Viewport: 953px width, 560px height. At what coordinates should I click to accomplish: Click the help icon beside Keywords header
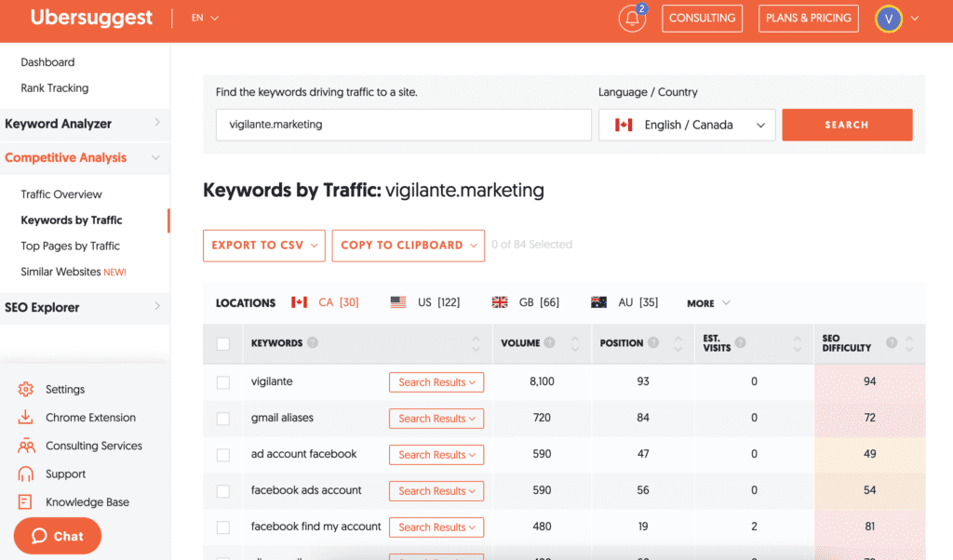point(313,342)
